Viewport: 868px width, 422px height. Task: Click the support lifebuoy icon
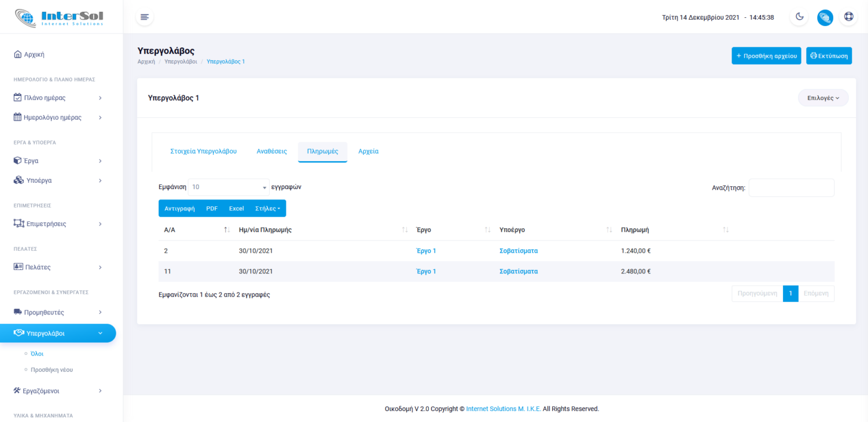pyautogui.click(x=848, y=17)
